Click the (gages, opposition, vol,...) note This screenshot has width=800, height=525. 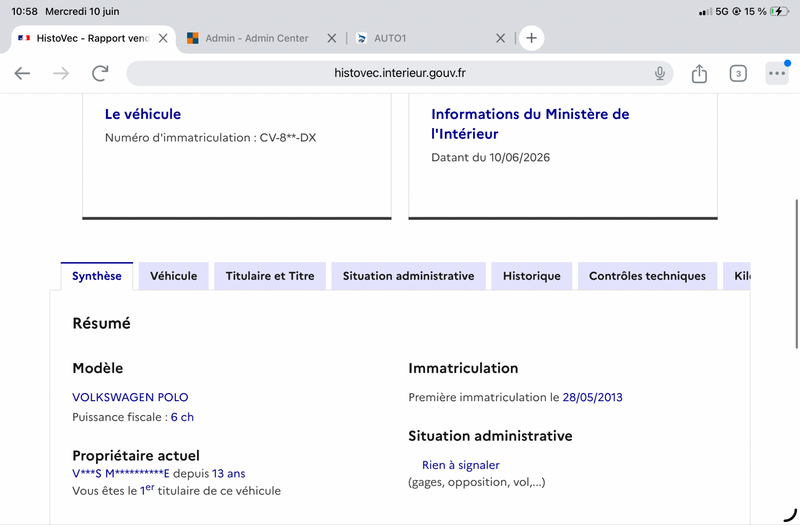click(477, 482)
